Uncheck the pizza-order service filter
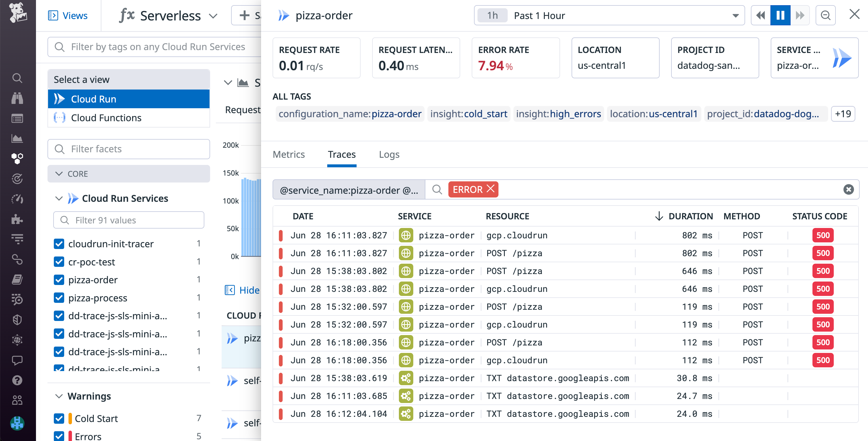Image resolution: width=868 pixels, height=441 pixels. point(59,280)
